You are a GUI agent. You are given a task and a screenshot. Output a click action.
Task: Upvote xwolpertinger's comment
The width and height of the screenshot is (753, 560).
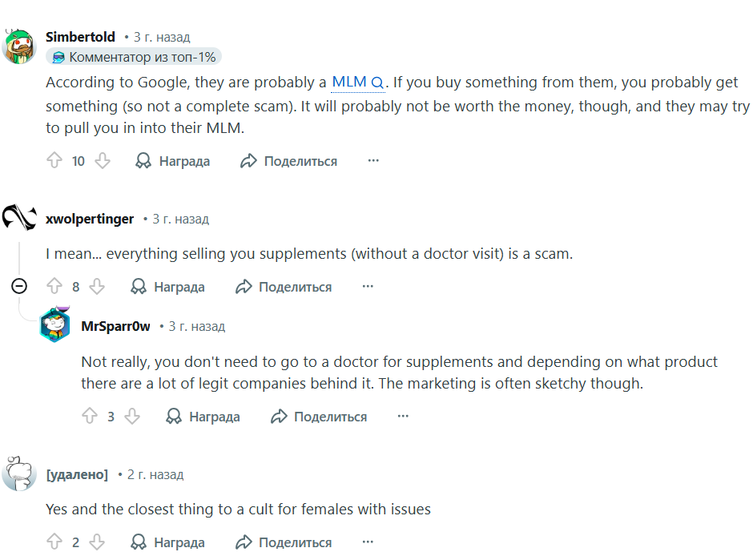pos(54,287)
